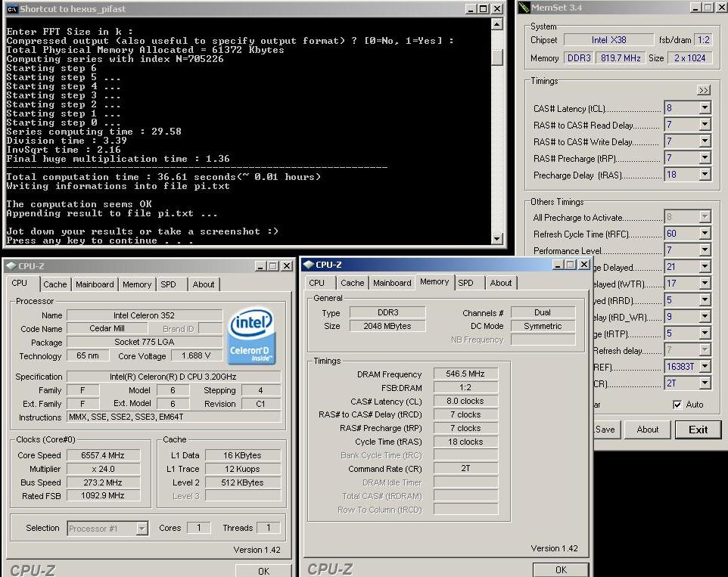This screenshot has height=577, width=728.
Task: Open the RAS# to CAS# Write Delay dropdown
Action: pos(705,141)
